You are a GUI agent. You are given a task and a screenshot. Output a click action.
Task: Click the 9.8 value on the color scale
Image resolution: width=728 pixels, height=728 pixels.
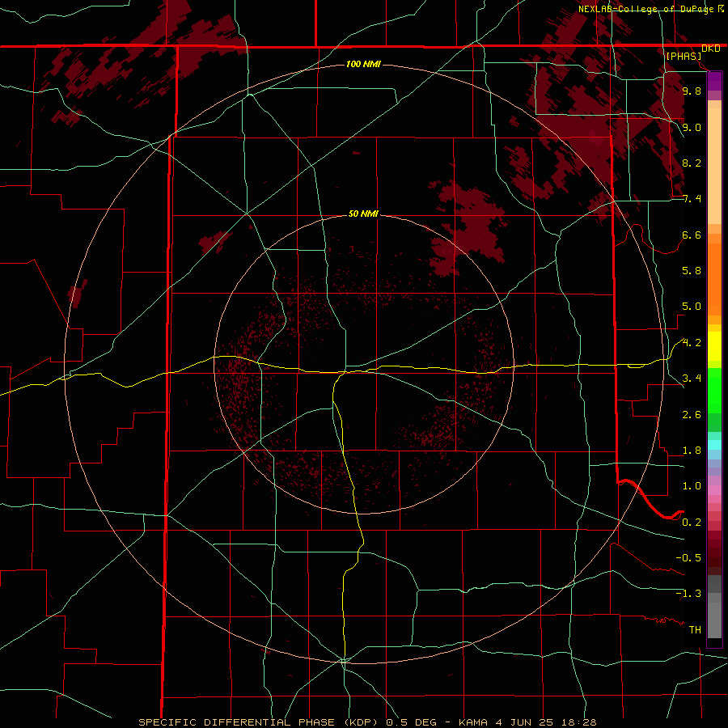pyautogui.click(x=692, y=91)
